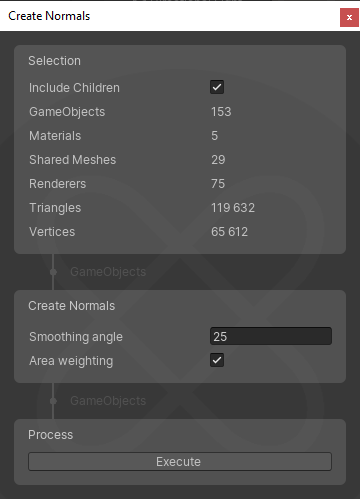Click the Materials count value 5
This screenshot has width=360, height=499.
coord(214,136)
